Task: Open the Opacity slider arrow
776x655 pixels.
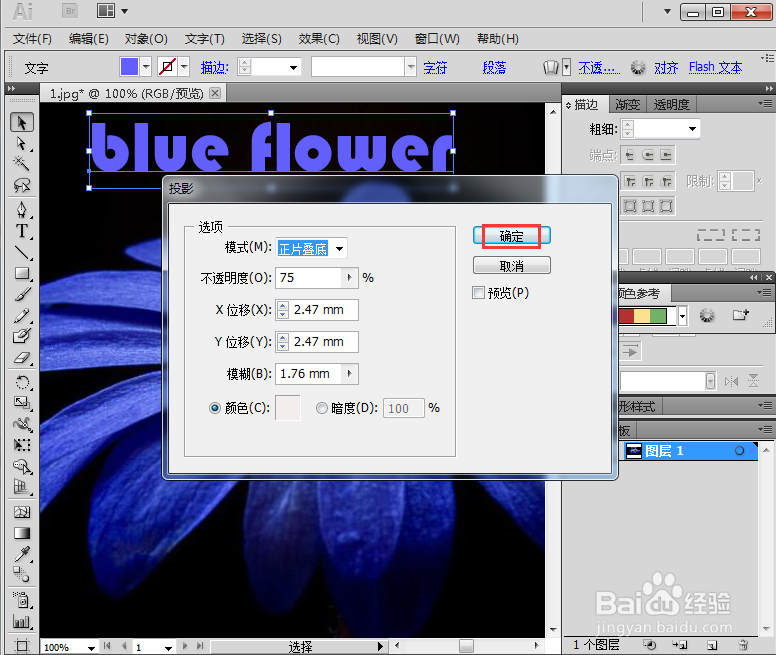Action: 349,278
